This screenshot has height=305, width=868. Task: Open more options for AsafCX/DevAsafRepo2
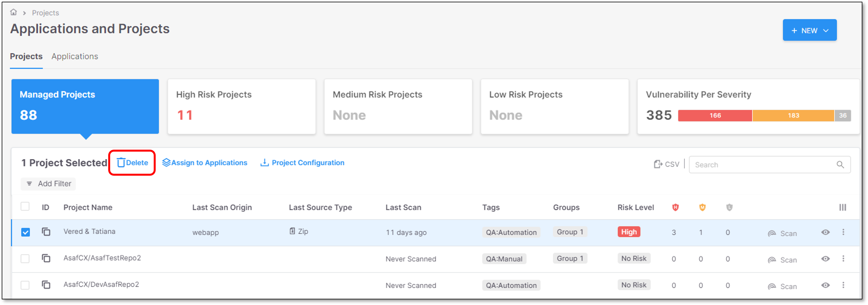(x=843, y=285)
